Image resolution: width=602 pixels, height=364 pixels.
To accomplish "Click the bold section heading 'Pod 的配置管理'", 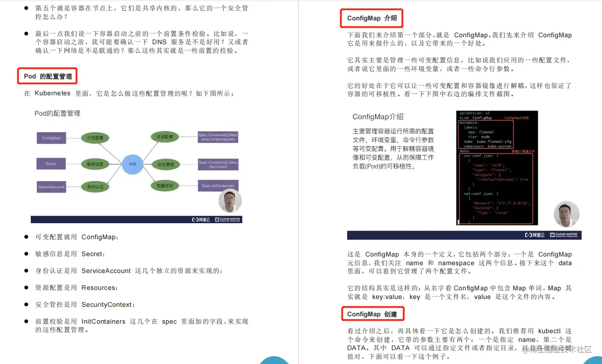I will coord(48,76).
